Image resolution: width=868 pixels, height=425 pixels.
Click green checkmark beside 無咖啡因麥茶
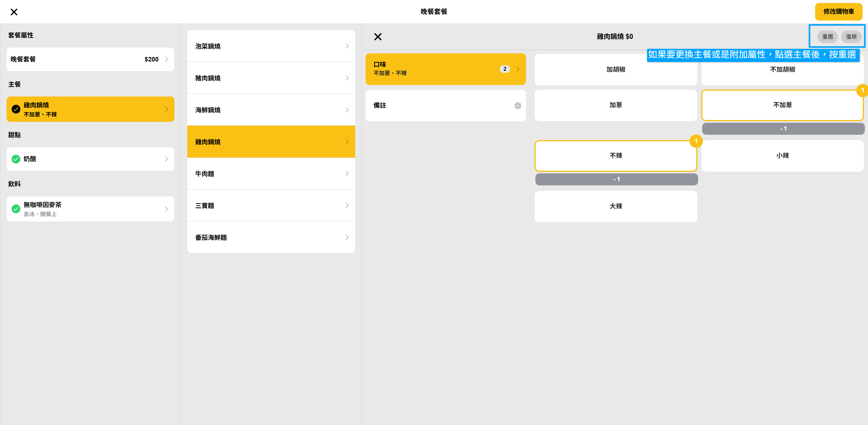(x=16, y=209)
